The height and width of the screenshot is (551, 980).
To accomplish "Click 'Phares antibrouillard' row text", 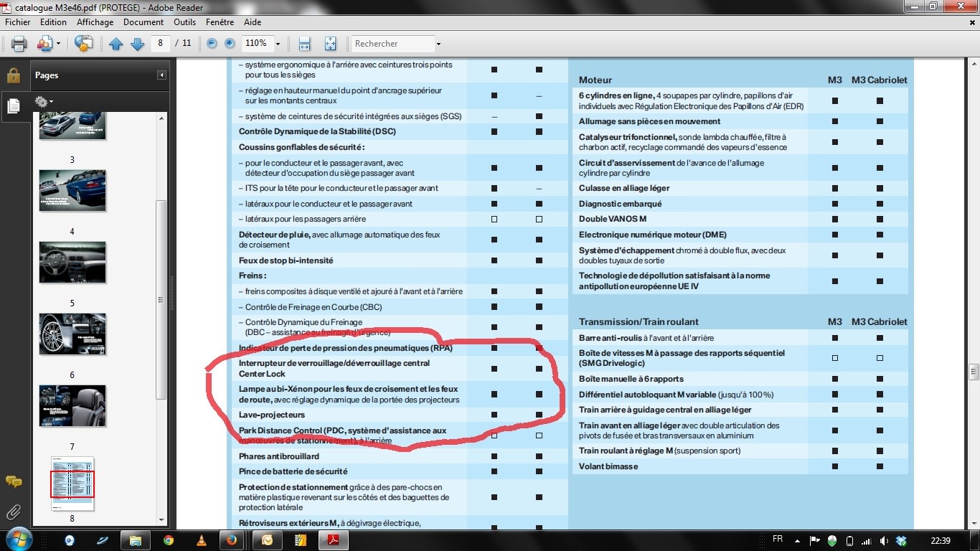I will pos(279,456).
